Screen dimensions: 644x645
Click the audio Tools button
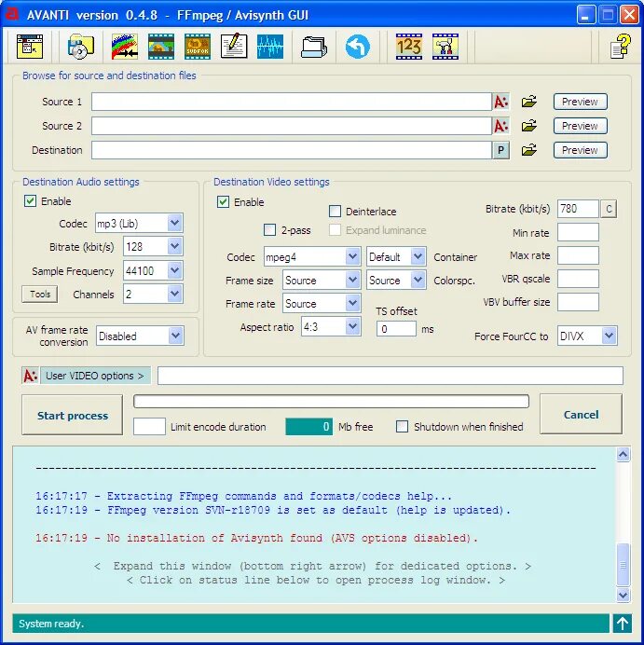tap(40, 295)
